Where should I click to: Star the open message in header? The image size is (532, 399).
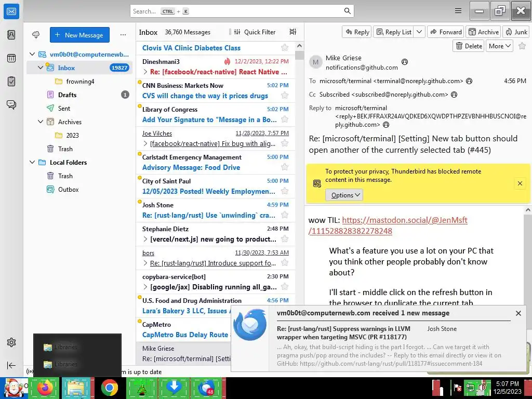point(522,46)
